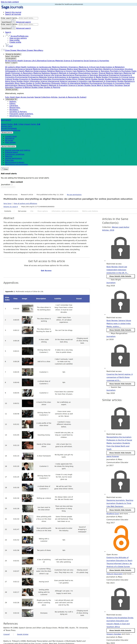Click the Close X button above email alerts
Viewport: 137px width, 644px height.
[5, 169]
